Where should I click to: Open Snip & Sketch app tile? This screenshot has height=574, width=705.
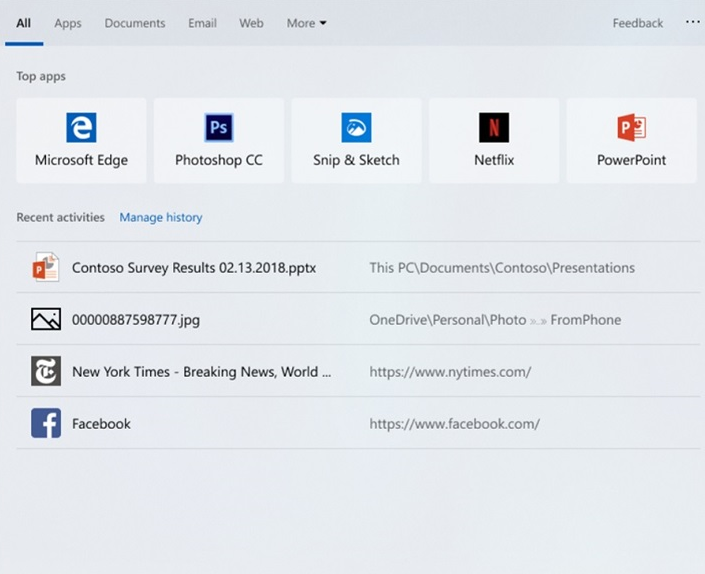(356, 140)
